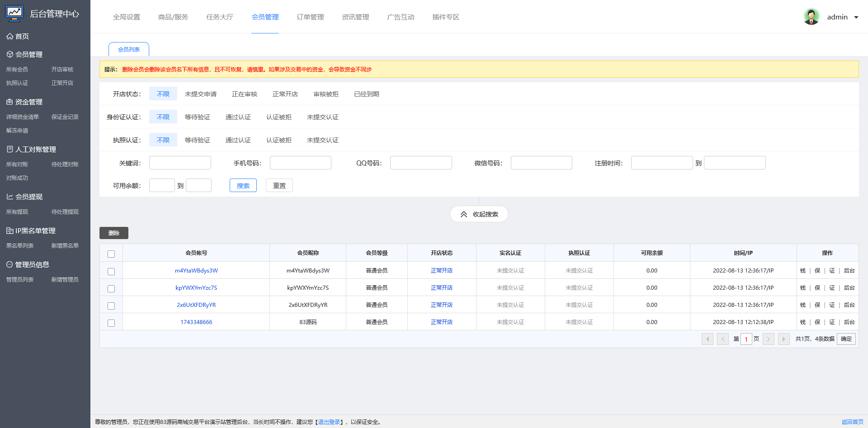Open the 插件专区 top menu
868x428 pixels.
pyautogui.click(x=446, y=17)
